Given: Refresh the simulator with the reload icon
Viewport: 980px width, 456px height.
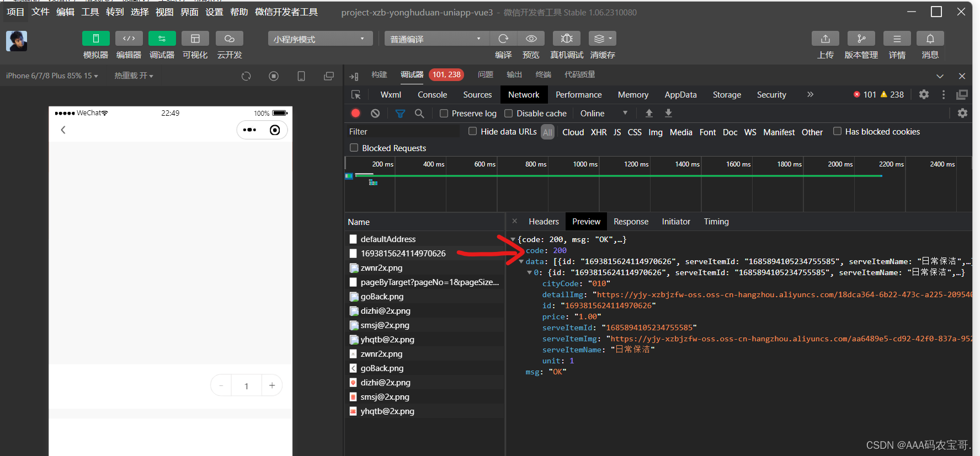Looking at the screenshot, I should (246, 76).
